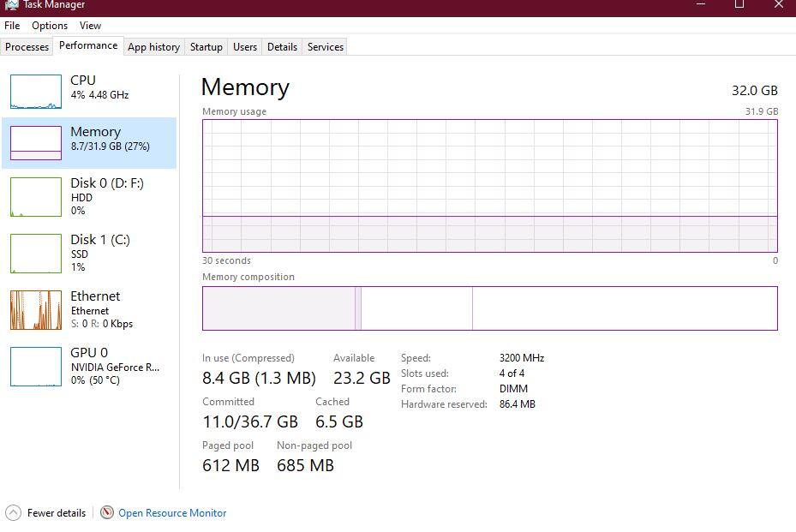Click the Fewer details chevron icon
Image resolution: width=796 pixels, height=532 pixels.
(x=13, y=513)
